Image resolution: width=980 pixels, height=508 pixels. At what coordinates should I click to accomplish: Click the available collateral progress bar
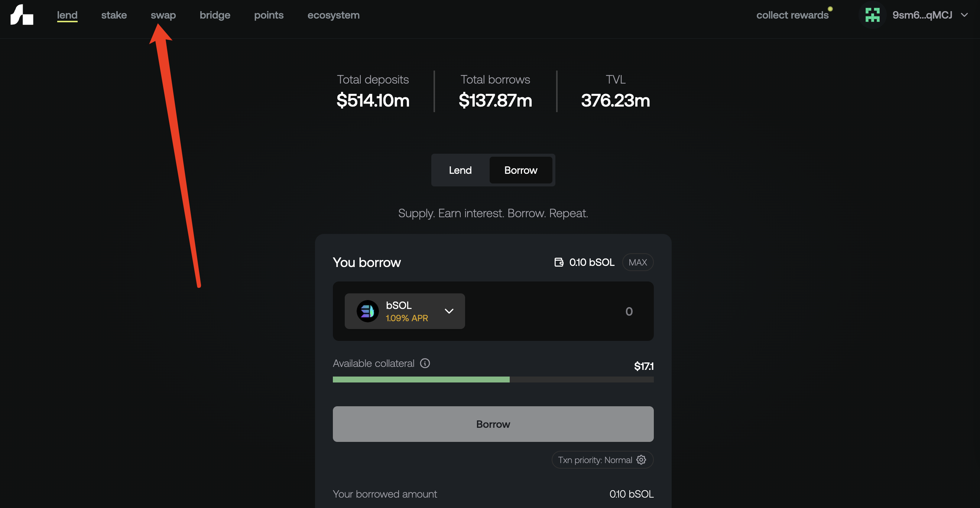pos(493,380)
